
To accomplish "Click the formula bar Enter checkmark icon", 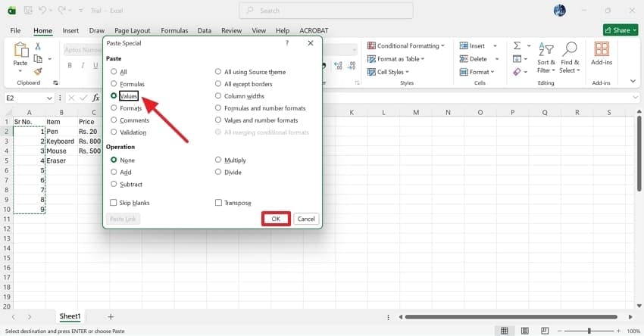I will pos(83,98).
